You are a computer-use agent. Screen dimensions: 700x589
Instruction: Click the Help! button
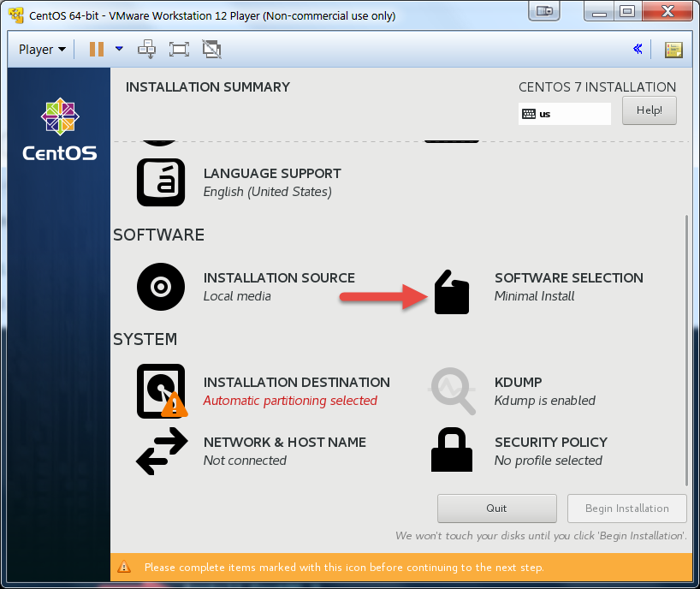[x=650, y=110]
